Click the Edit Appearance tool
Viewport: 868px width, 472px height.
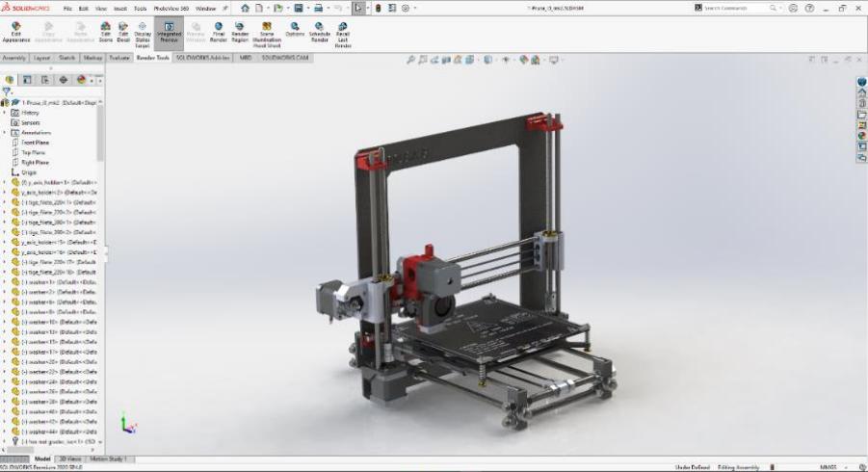[16, 32]
